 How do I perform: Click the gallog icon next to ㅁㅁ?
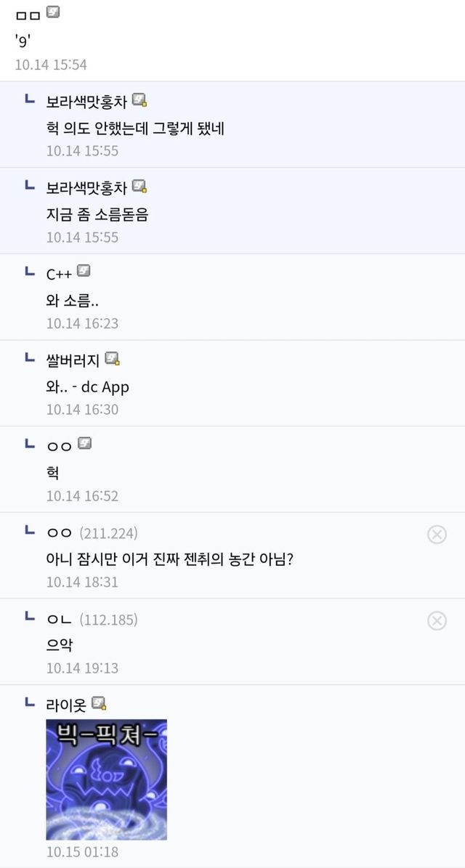52,12
